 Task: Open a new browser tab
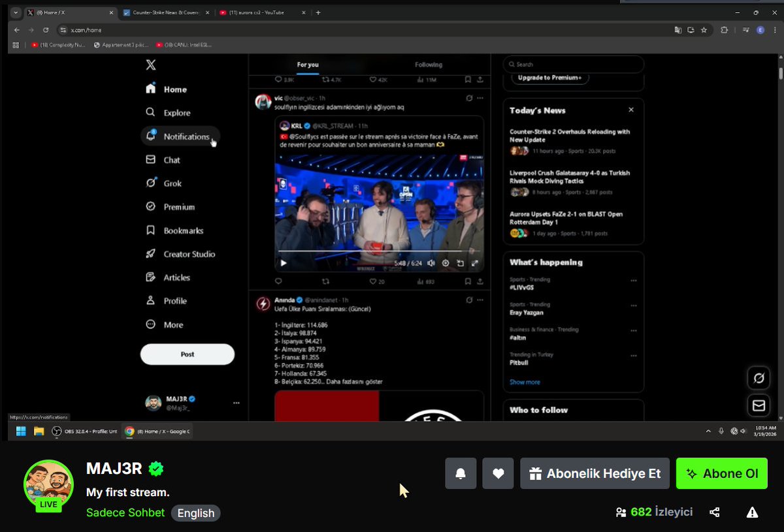pyautogui.click(x=318, y=12)
